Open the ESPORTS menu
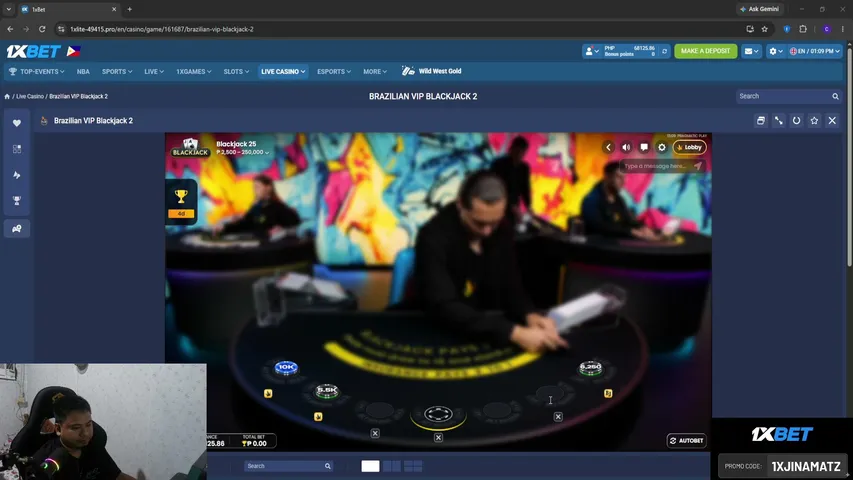The width and height of the screenshot is (853, 480). tap(334, 71)
